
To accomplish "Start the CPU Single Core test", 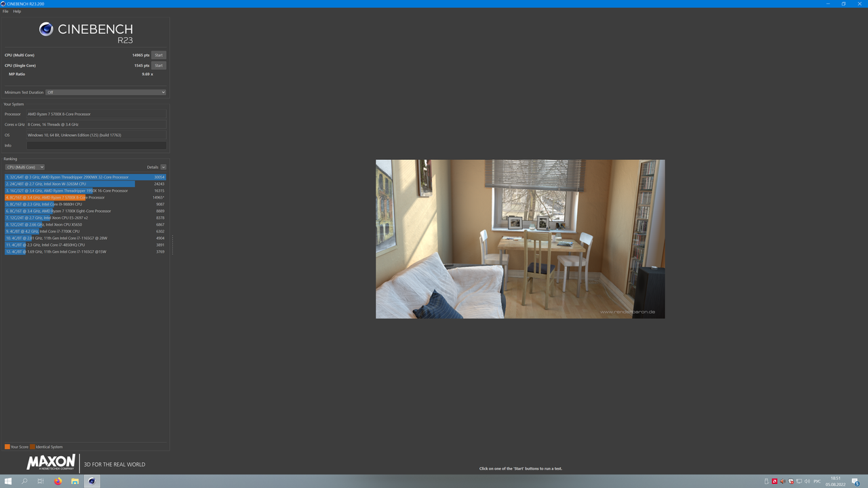I will (x=159, y=66).
